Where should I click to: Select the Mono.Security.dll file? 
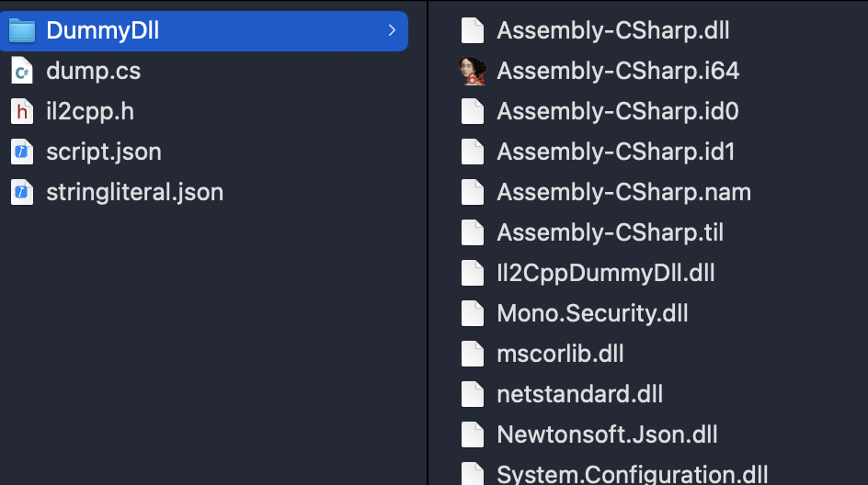click(x=592, y=313)
